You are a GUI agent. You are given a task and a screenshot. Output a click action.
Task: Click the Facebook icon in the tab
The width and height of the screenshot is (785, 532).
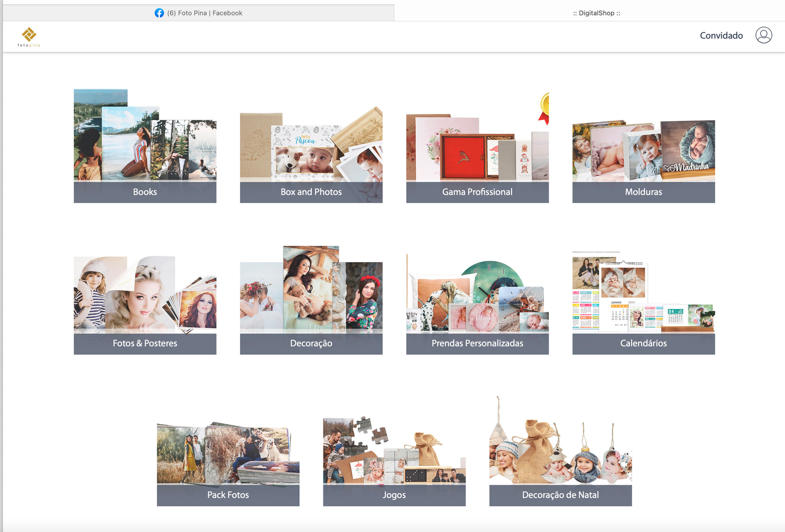159,13
